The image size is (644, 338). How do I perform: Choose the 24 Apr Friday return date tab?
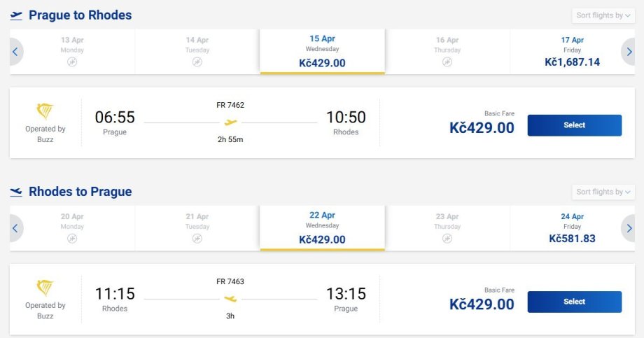tap(572, 228)
